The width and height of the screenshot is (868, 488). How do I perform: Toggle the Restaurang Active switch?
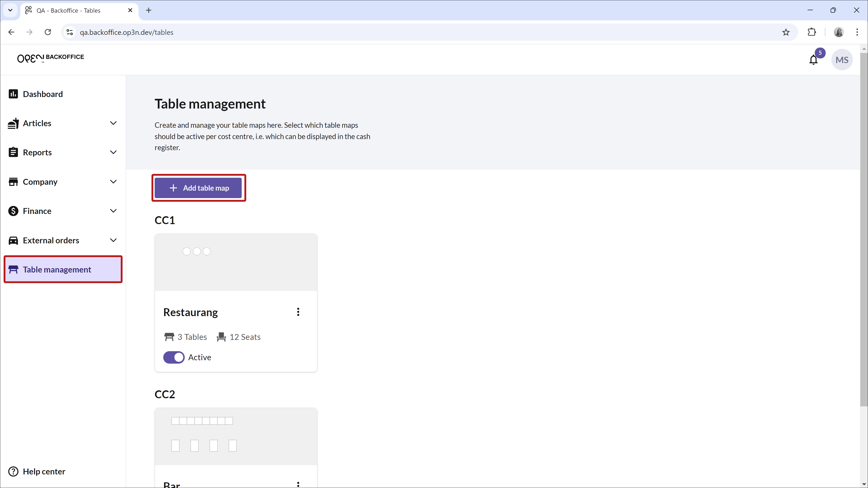[x=174, y=357]
